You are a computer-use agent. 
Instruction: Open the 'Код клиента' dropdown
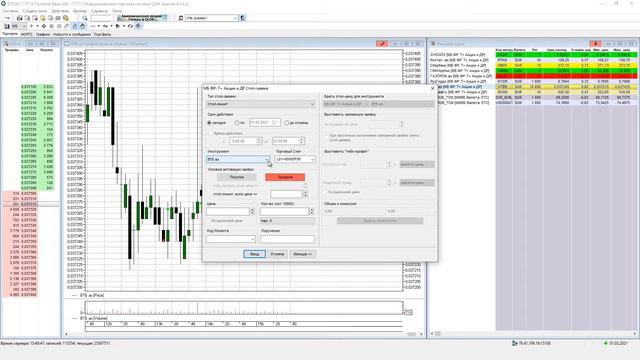[231, 239]
